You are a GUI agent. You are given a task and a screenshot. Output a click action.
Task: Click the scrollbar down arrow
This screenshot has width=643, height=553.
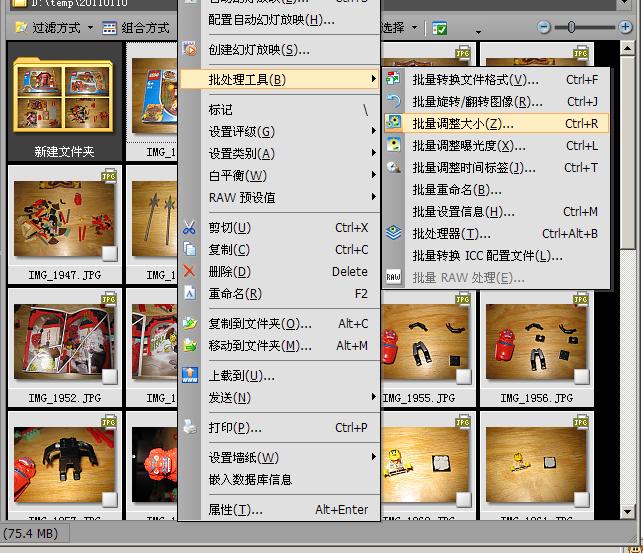pos(627,512)
